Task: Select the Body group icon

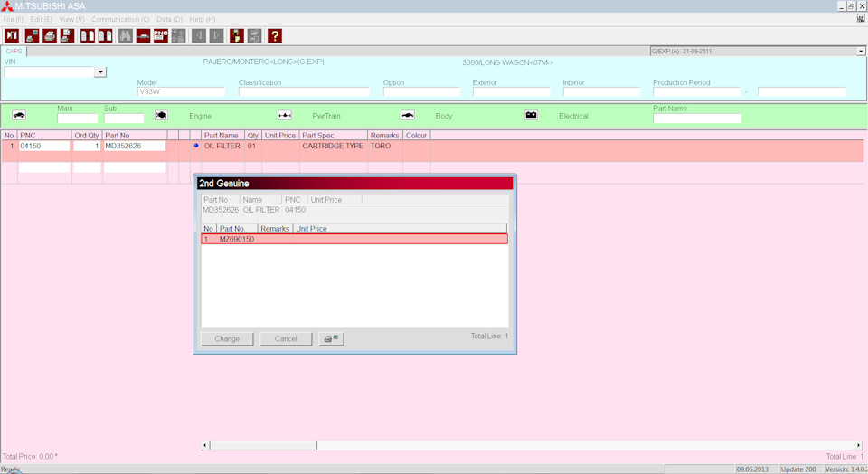Action: [408, 115]
